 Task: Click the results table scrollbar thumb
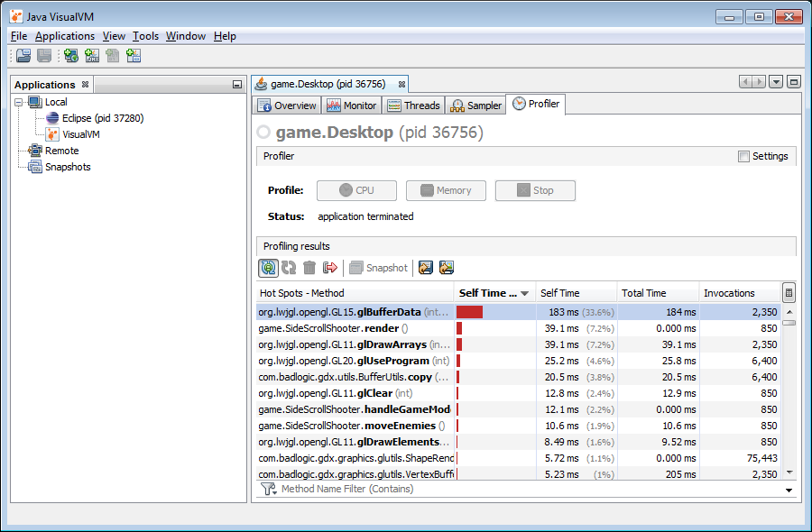point(789,323)
